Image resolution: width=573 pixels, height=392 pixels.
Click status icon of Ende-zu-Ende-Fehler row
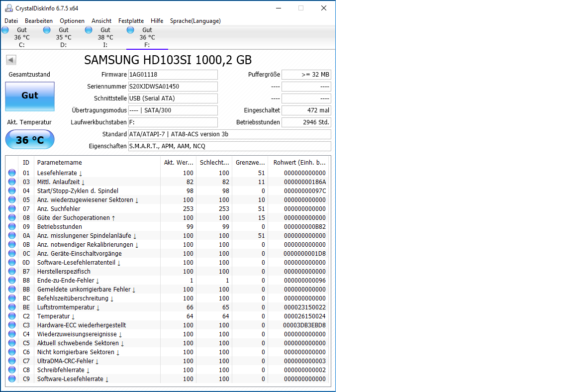click(12, 280)
